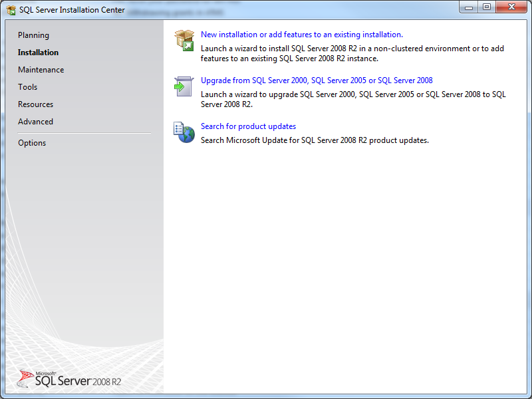Launch new installation or add features wizard
This screenshot has height=399, width=532.
302,34
